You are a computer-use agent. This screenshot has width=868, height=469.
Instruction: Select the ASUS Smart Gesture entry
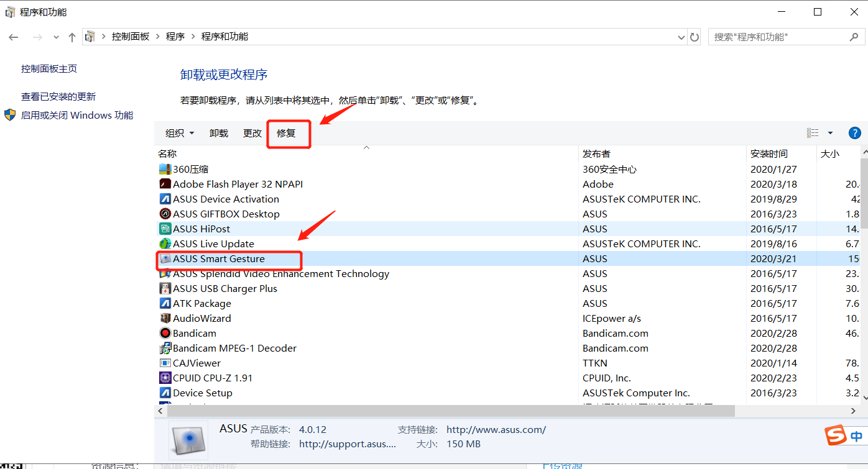219,258
